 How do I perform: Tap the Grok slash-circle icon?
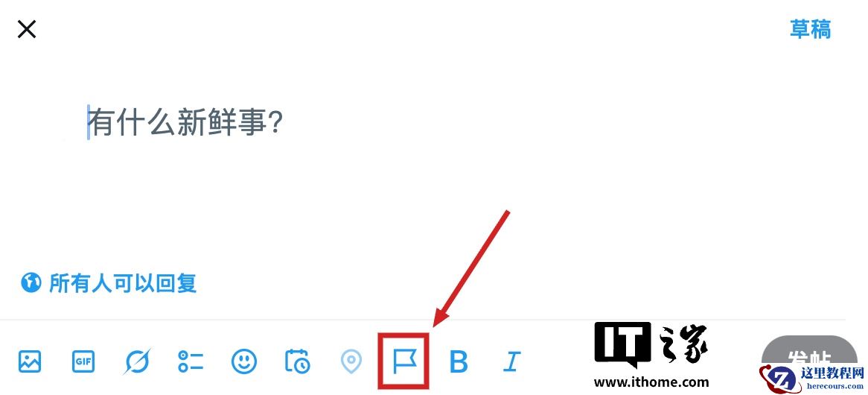click(x=137, y=361)
